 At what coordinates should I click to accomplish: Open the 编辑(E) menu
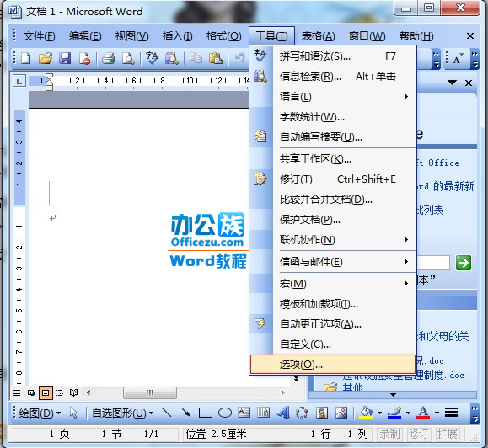click(85, 36)
